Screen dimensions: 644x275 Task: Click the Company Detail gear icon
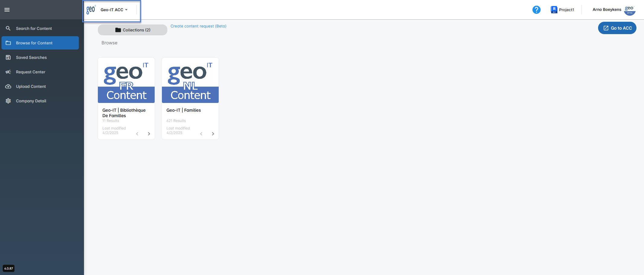pos(8,101)
